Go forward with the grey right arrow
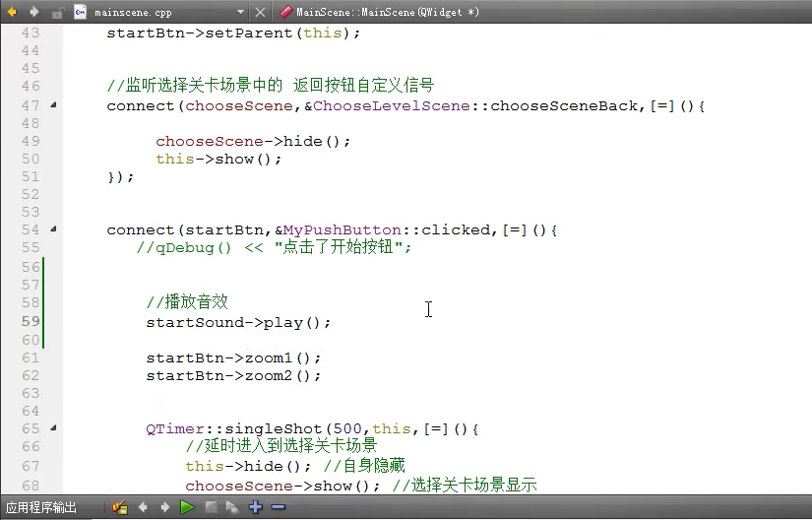The height and width of the screenshot is (520, 812). [x=34, y=12]
